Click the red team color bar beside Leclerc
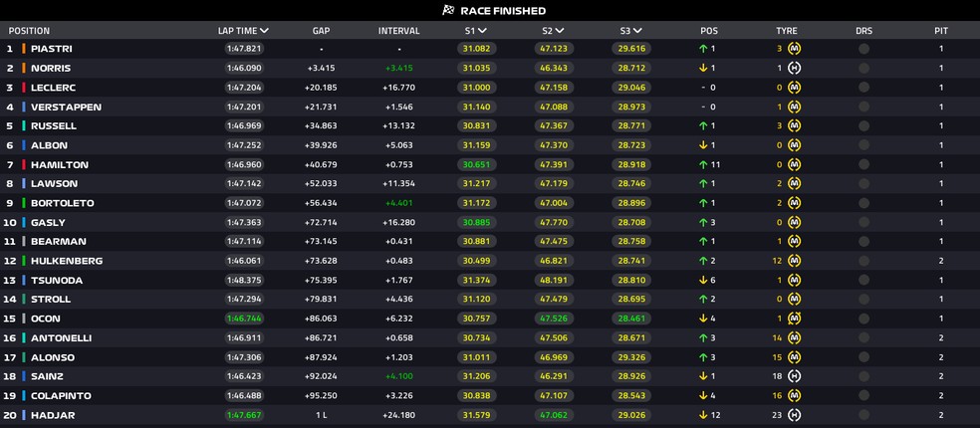 pyautogui.click(x=24, y=88)
